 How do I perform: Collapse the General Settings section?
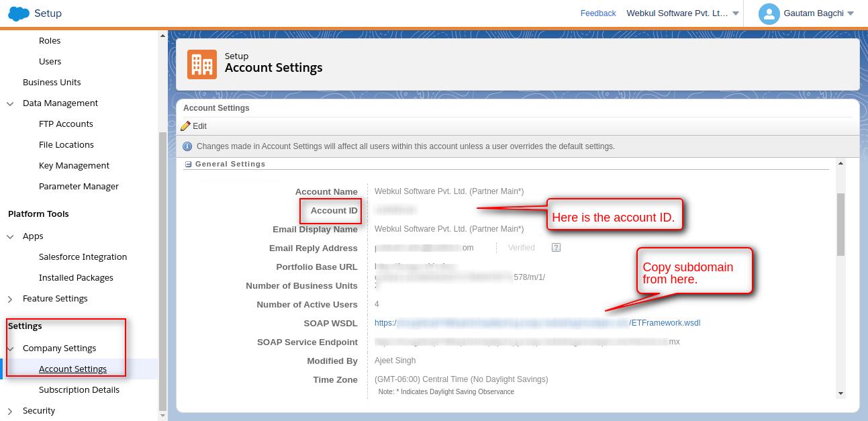[x=189, y=164]
